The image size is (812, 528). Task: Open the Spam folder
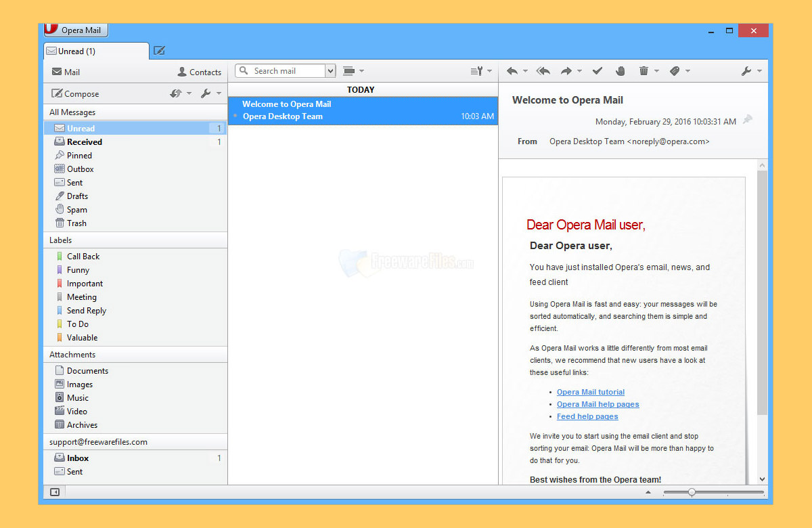pyautogui.click(x=135, y=210)
